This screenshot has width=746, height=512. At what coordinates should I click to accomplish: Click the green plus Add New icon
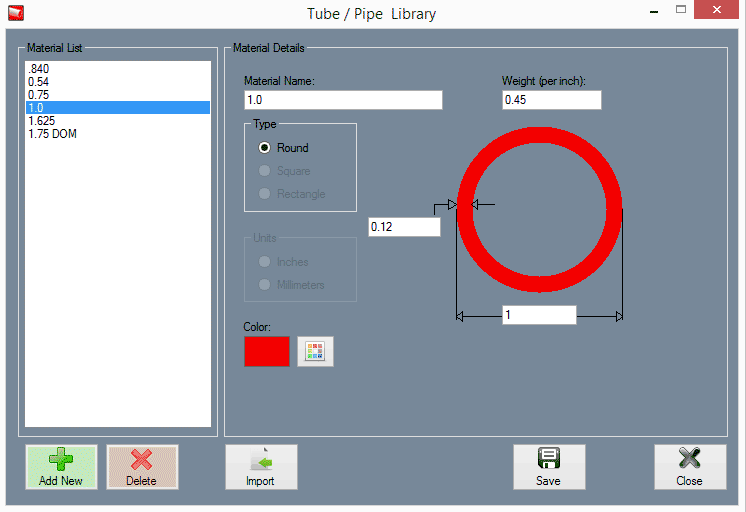[61, 460]
